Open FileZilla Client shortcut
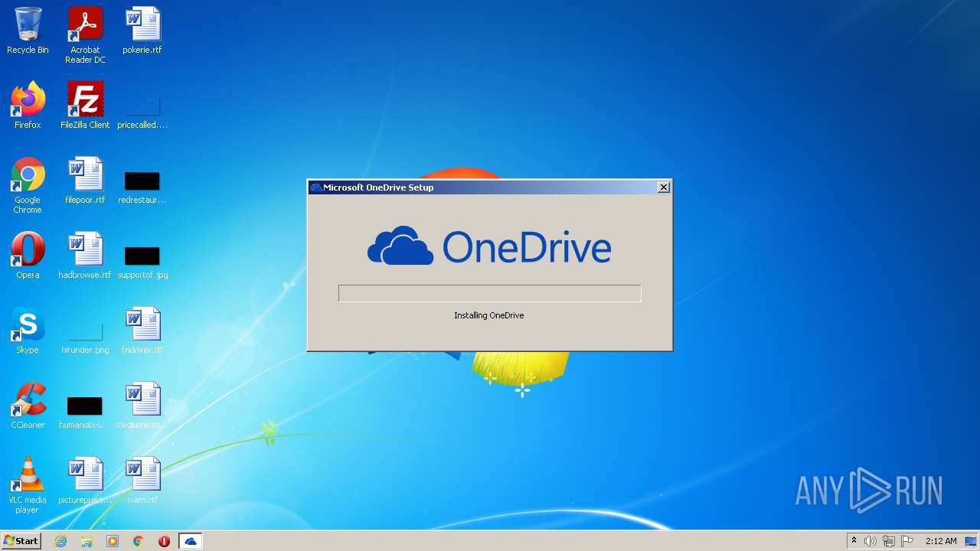The width and height of the screenshot is (980, 551). (x=85, y=106)
